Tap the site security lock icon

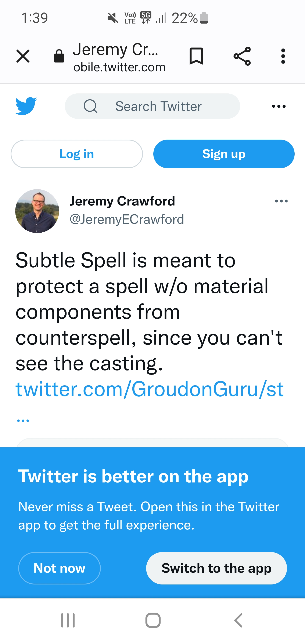point(59,56)
